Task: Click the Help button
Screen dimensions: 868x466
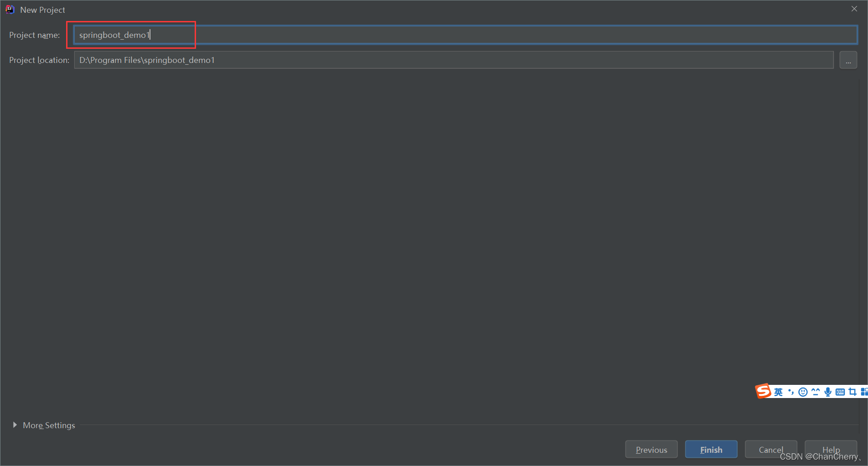Action: tap(831, 450)
